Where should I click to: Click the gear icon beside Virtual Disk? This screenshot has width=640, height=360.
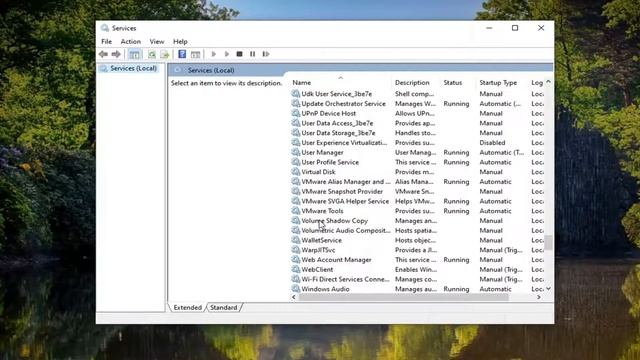click(x=296, y=172)
